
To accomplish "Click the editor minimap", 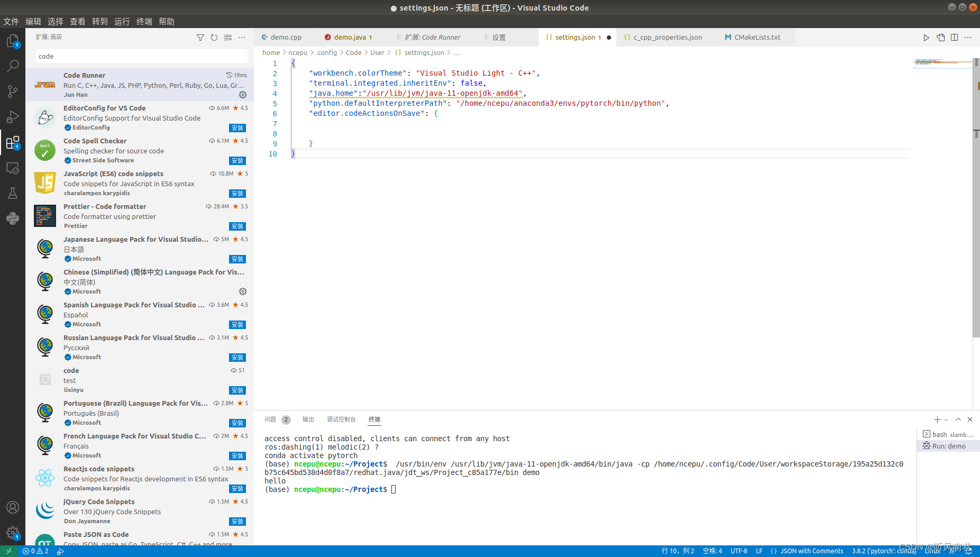I will point(943,62).
